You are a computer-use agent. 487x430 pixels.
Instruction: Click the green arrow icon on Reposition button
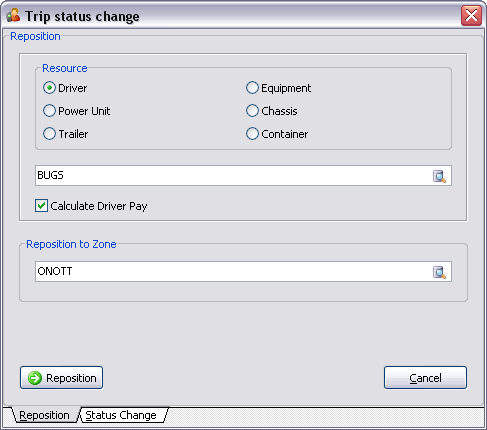click(35, 378)
